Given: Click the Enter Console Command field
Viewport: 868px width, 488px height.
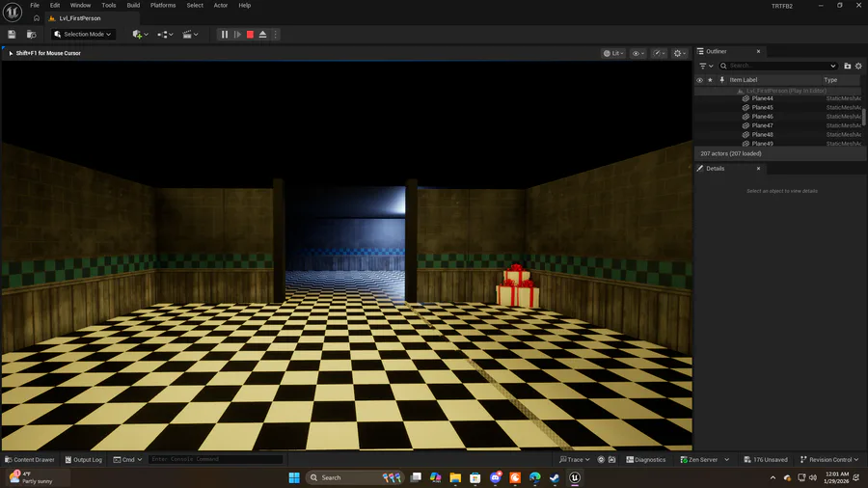Looking at the screenshot, I should (216, 459).
